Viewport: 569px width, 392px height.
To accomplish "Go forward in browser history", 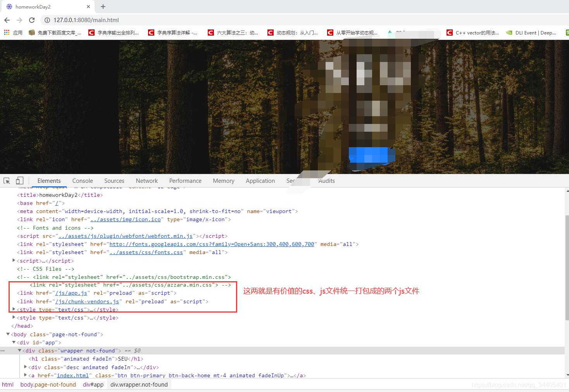I will click(19, 20).
